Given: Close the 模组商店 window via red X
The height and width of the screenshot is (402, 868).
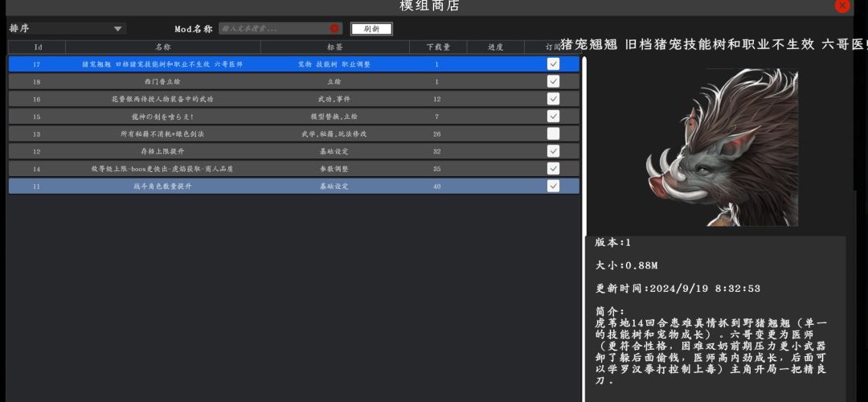Looking at the screenshot, I should pos(842,6).
